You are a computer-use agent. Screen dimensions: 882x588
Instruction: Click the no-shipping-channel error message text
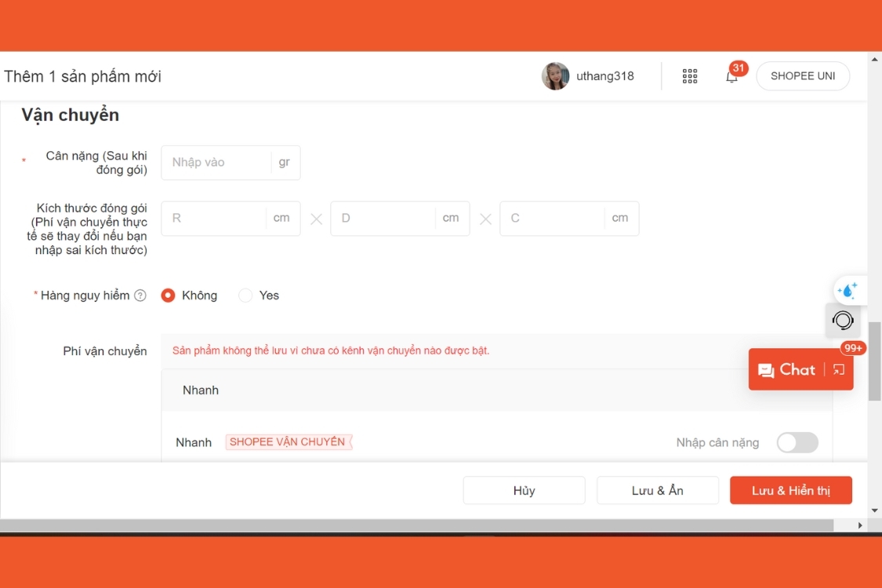coord(331,350)
